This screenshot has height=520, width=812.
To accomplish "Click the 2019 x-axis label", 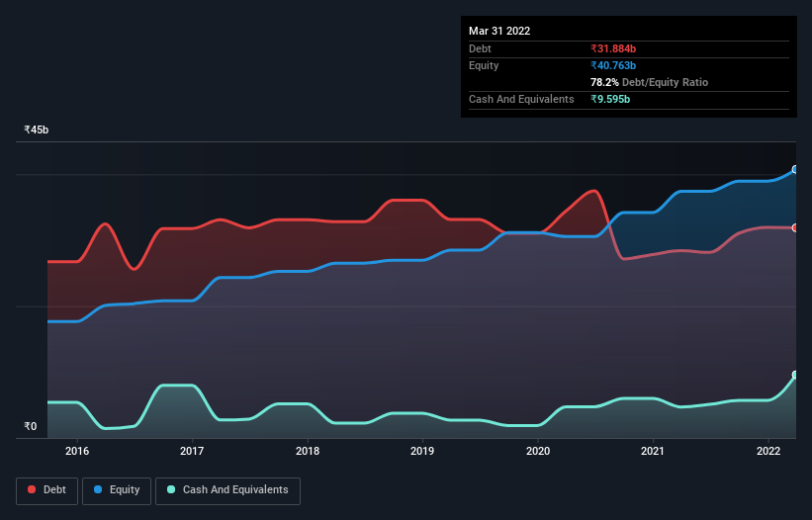I will pyautogui.click(x=422, y=451).
